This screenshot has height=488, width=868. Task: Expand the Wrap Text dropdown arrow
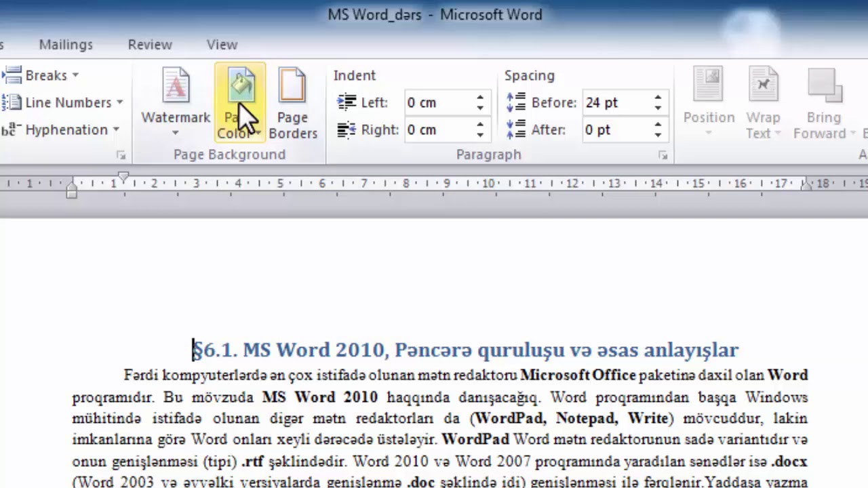778,134
